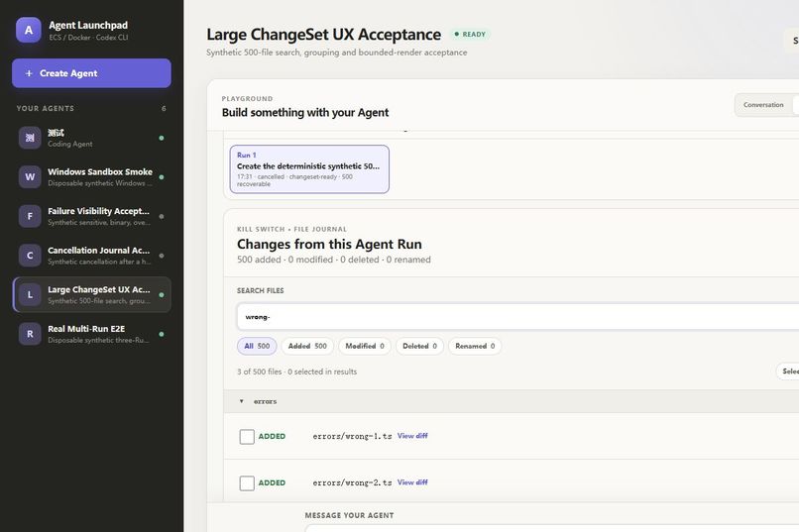Select the Modified 0 filter
This screenshot has height=532, width=799.
coord(365,346)
